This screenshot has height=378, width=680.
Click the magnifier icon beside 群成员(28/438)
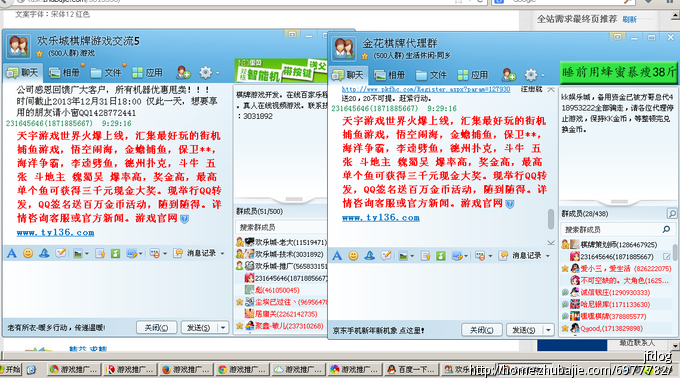(x=671, y=213)
